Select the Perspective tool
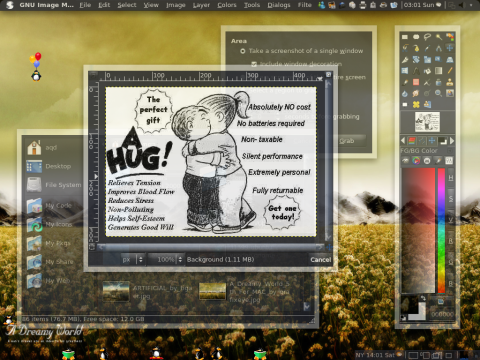 click(450, 60)
